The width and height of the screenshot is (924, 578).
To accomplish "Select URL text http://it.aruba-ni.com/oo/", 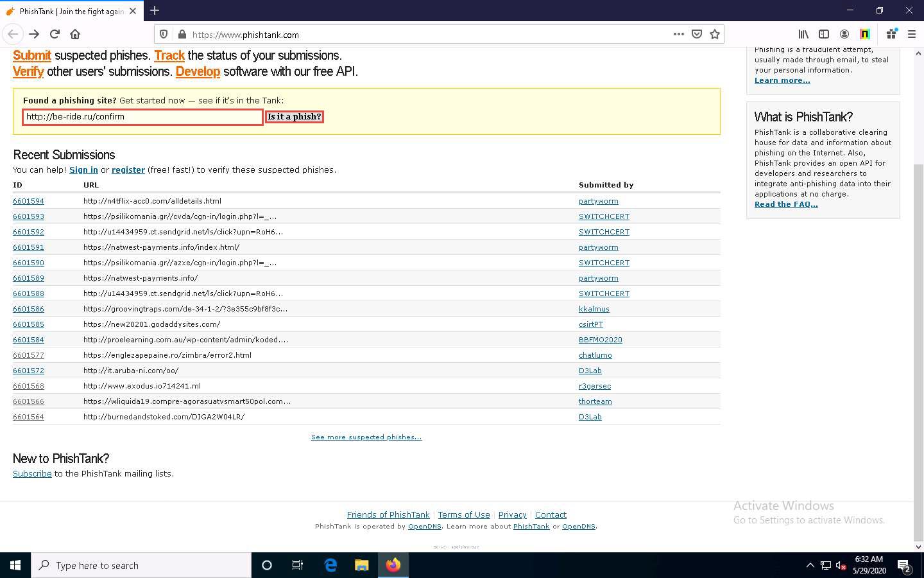I will point(131,371).
